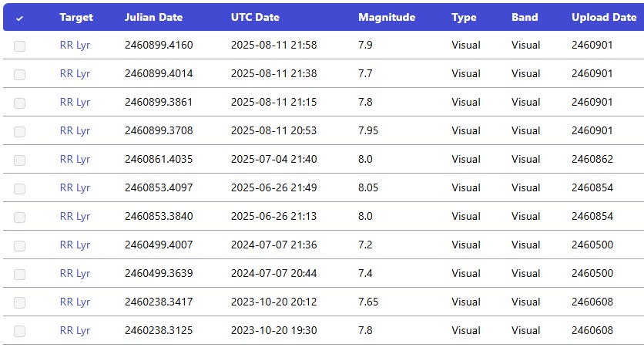Sort by Target column header
Viewport: 644px width, 351px height.
tap(76, 17)
